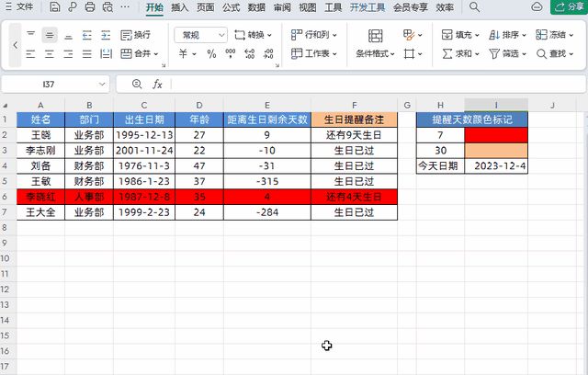Open the alignment group dialog launcher
The image size is (588, 375).
tap(164, 65)
